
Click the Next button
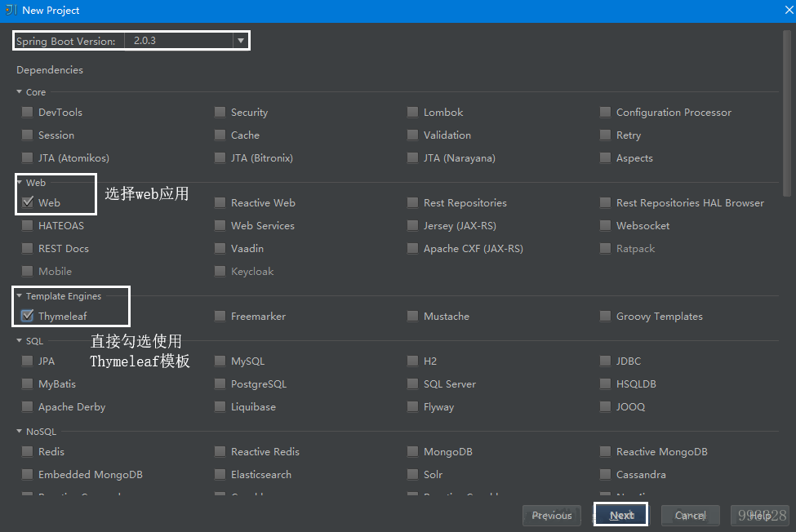click(620, 515)
